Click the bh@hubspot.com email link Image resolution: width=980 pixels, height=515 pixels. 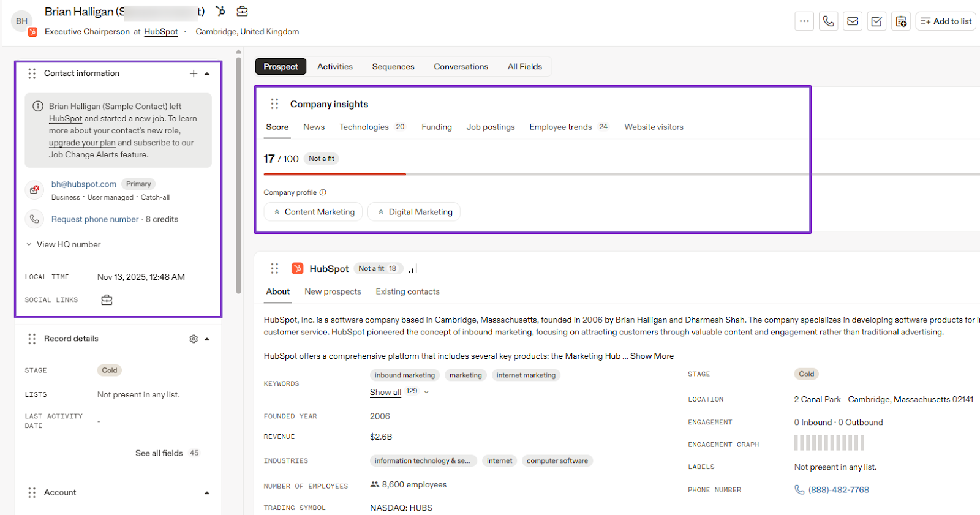click(84, 184)
